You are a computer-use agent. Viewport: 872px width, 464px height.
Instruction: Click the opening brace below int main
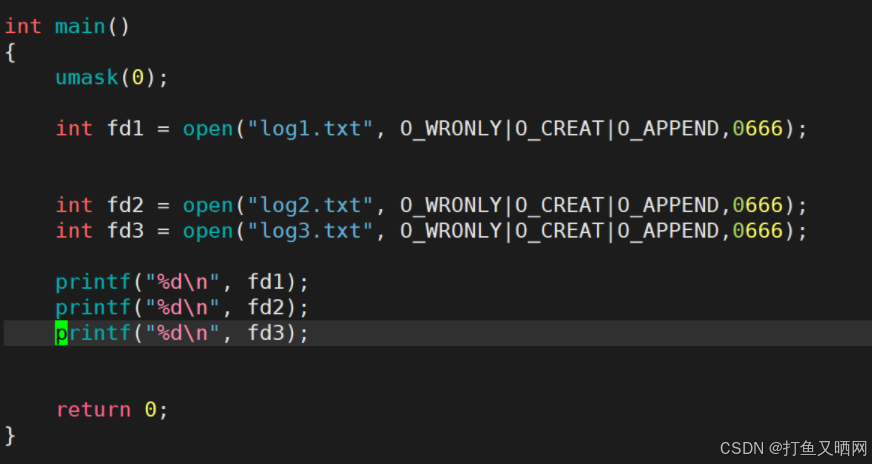click(10, 53)
